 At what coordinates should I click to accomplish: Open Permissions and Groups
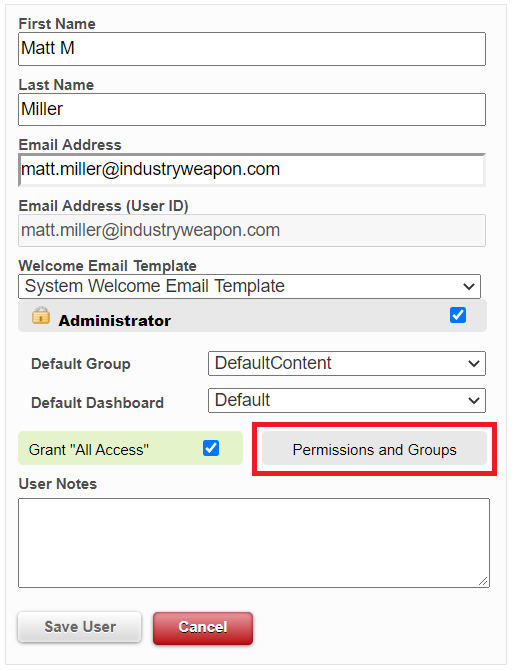374,448
